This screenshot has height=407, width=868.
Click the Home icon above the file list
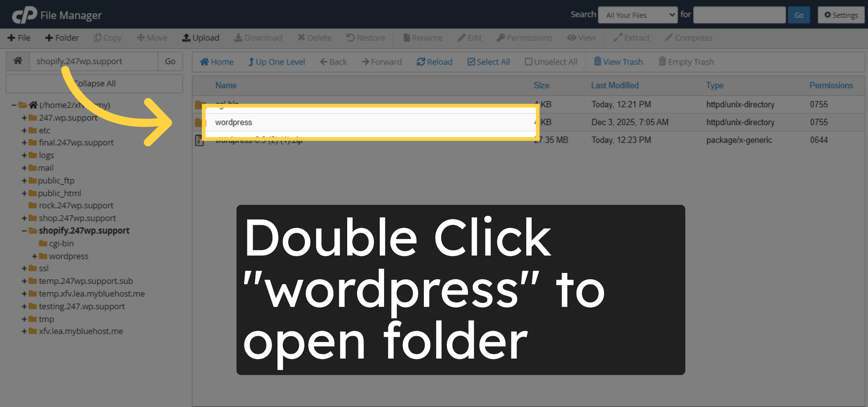(216, 61)
